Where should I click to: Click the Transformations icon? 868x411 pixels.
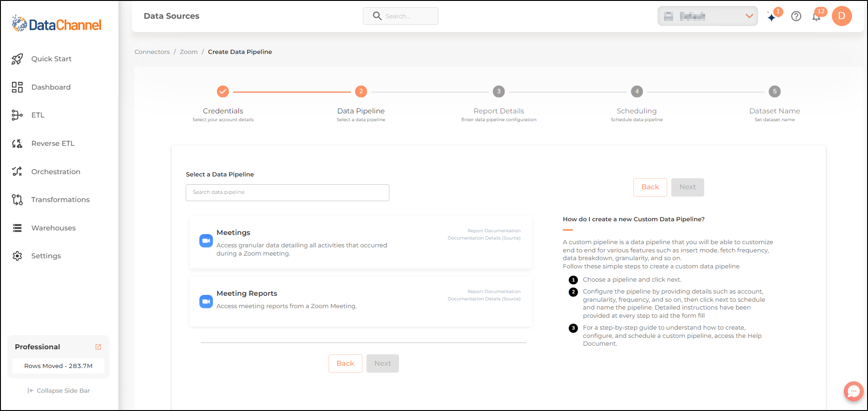(x=17, y=200)
